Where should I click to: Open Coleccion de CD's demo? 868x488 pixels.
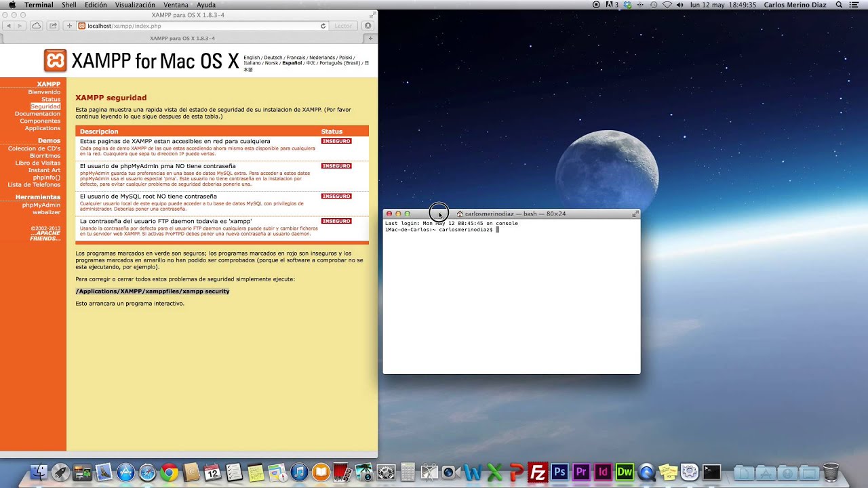pos(34,148)
